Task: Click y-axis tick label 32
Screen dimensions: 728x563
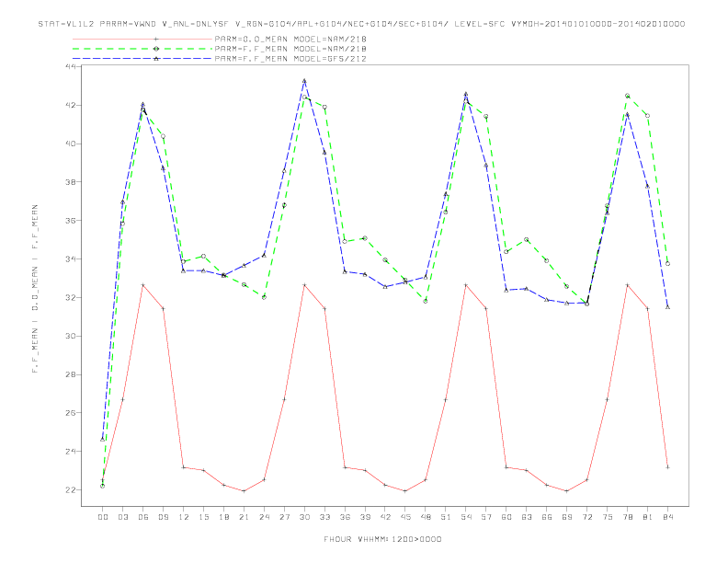Action: [x=71, y=297]
